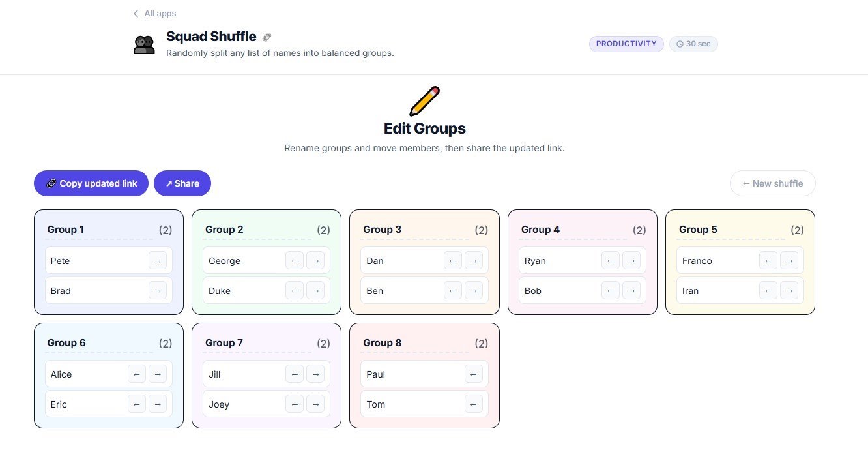868x463 pixels.
Task: Move Alice back one group
Action: [136, 374]
